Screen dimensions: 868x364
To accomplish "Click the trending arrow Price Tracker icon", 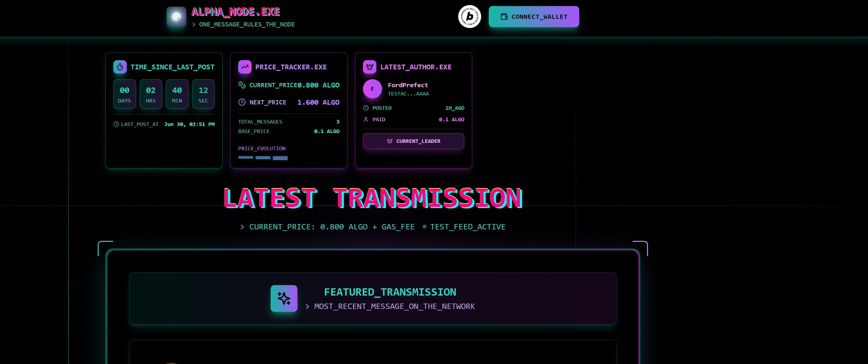I will (x=245, y=67).
